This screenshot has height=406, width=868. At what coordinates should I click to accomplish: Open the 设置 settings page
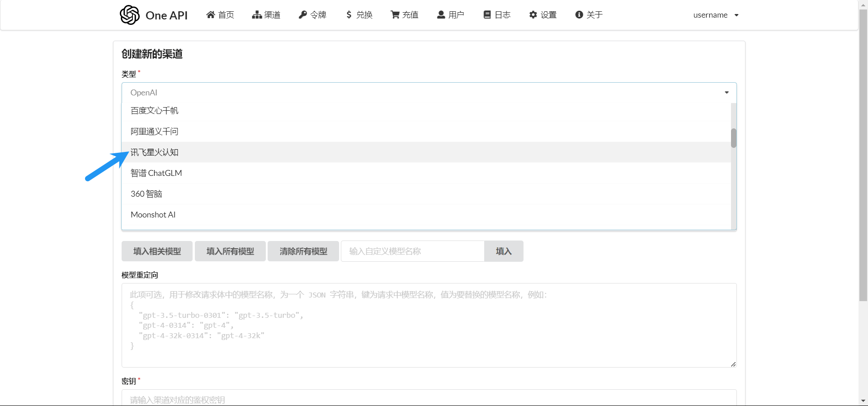tap(543, 15)
